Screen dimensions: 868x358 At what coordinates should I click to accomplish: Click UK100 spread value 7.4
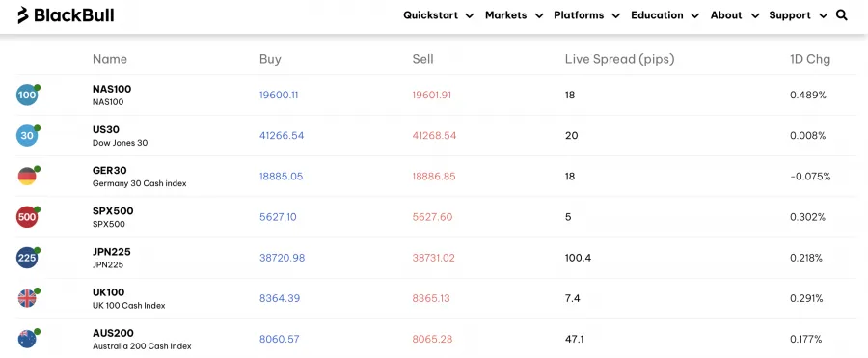[572, 298]
